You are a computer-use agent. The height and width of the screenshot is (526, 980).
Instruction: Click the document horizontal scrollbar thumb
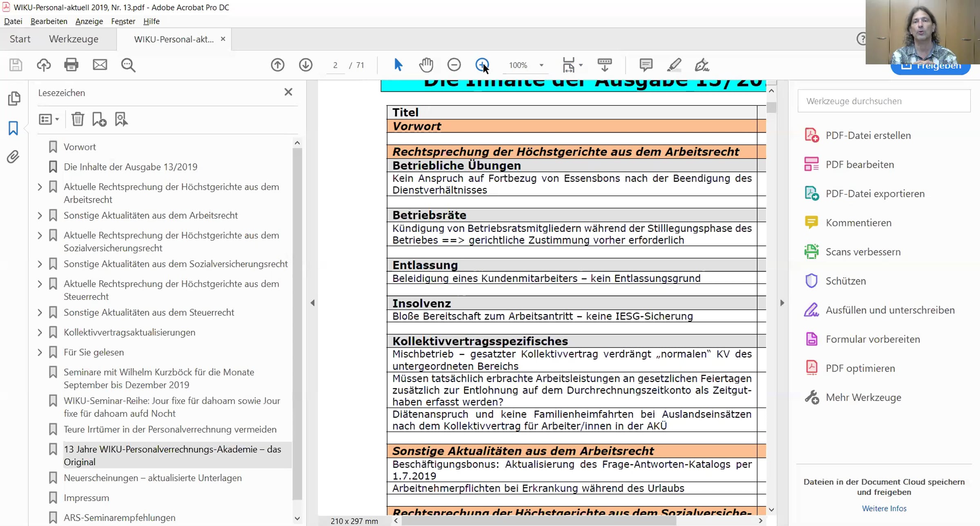(539, 521)
